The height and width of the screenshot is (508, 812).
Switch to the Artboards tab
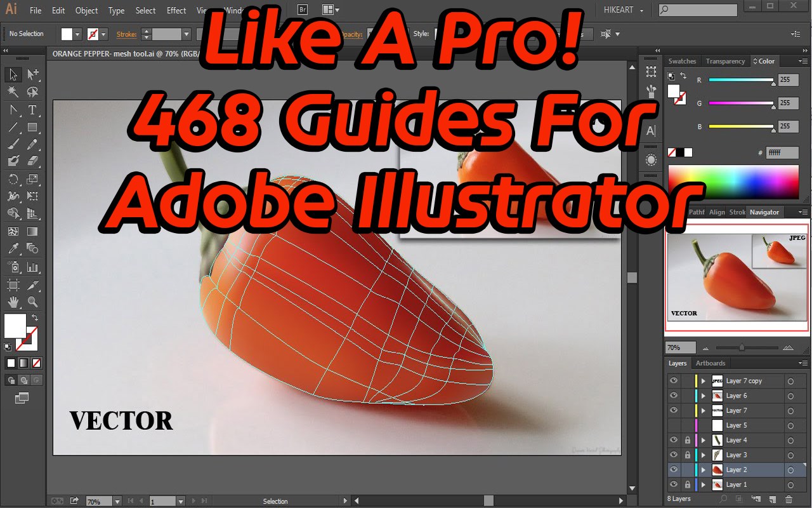coord(710,363)
